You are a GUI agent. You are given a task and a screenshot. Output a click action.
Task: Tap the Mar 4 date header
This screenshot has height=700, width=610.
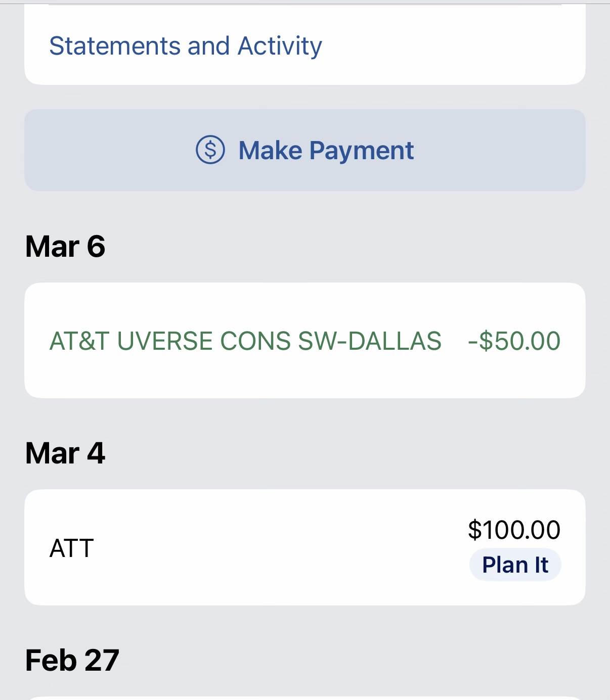65,453
